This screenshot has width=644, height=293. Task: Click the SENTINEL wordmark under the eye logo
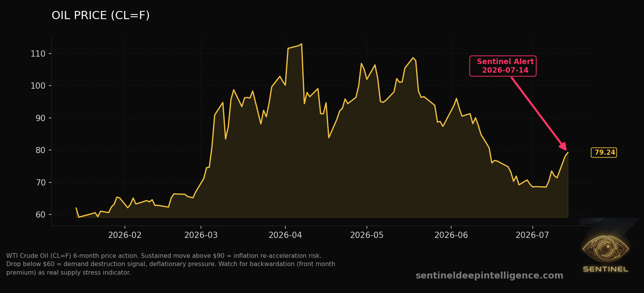605,269
